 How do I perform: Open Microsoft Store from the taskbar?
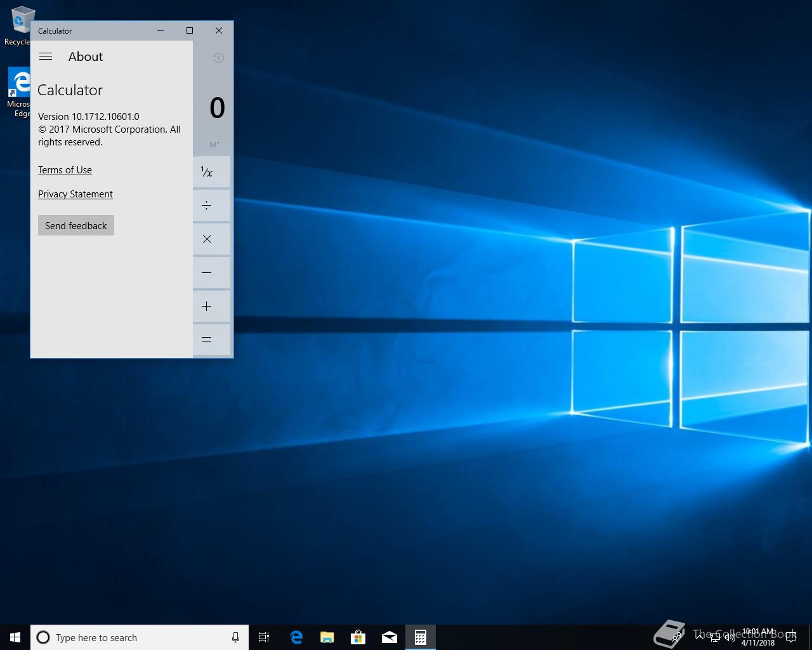358,637
